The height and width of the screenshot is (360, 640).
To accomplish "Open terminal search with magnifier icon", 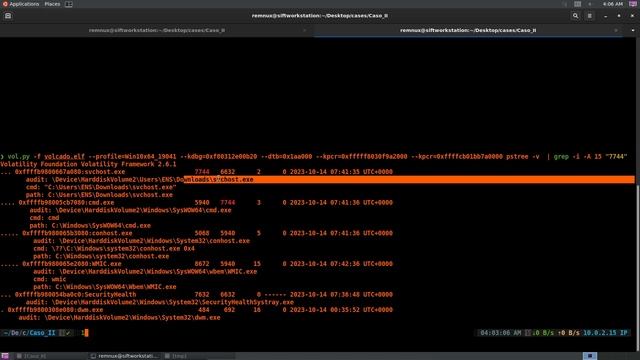I will coord(576,16).
